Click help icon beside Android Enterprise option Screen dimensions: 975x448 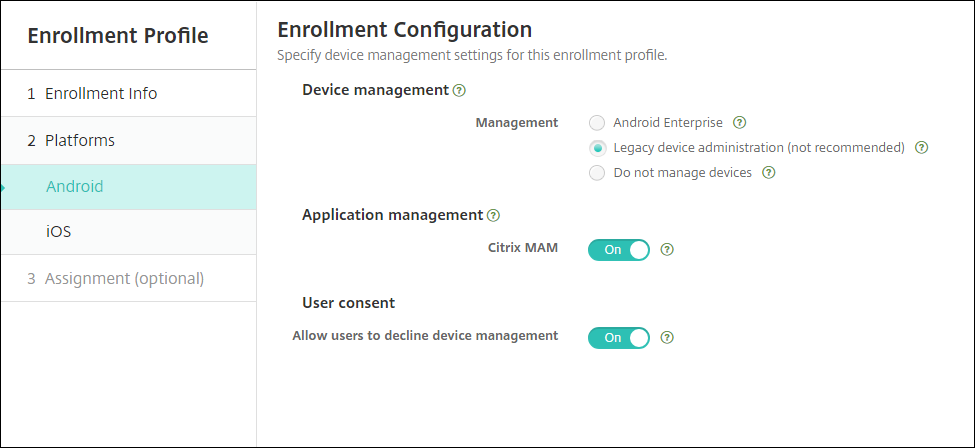pos(740,123)
